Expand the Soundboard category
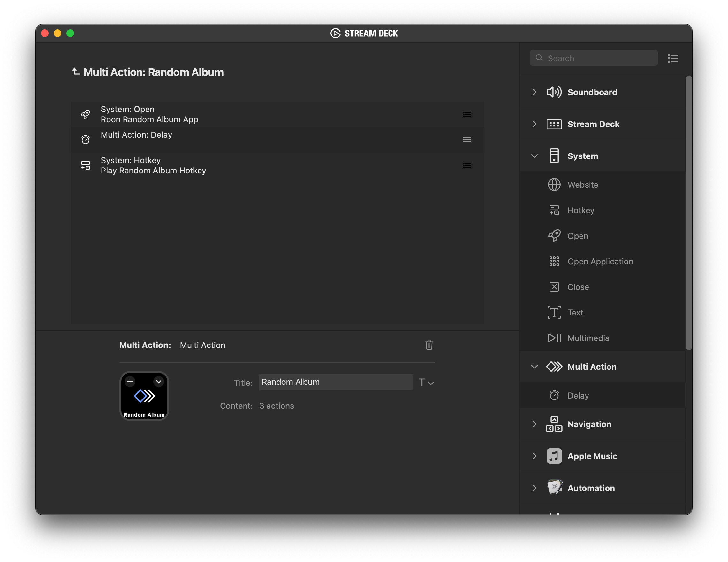The height and width of the screenshot is (562, 728). tap(534, 92)
